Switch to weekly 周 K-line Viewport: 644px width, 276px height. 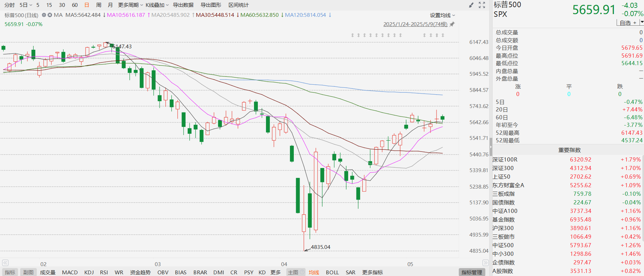[x=99, y=5]
